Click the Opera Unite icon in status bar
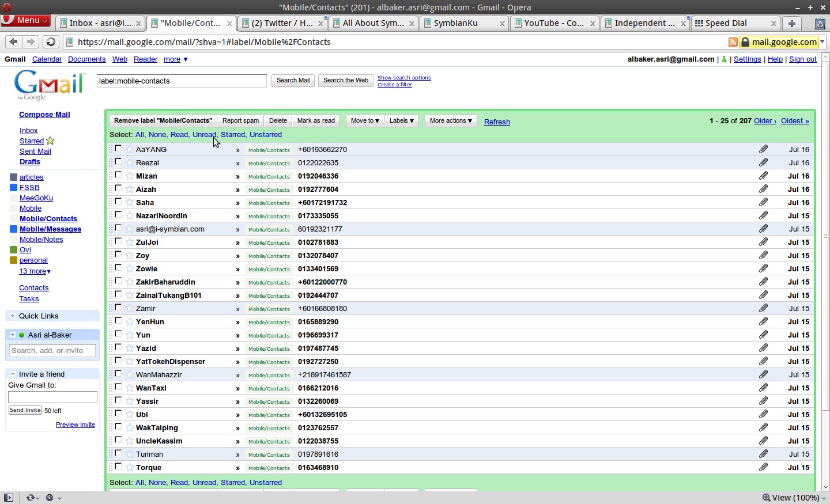830x504 pixels. point(50,498)
